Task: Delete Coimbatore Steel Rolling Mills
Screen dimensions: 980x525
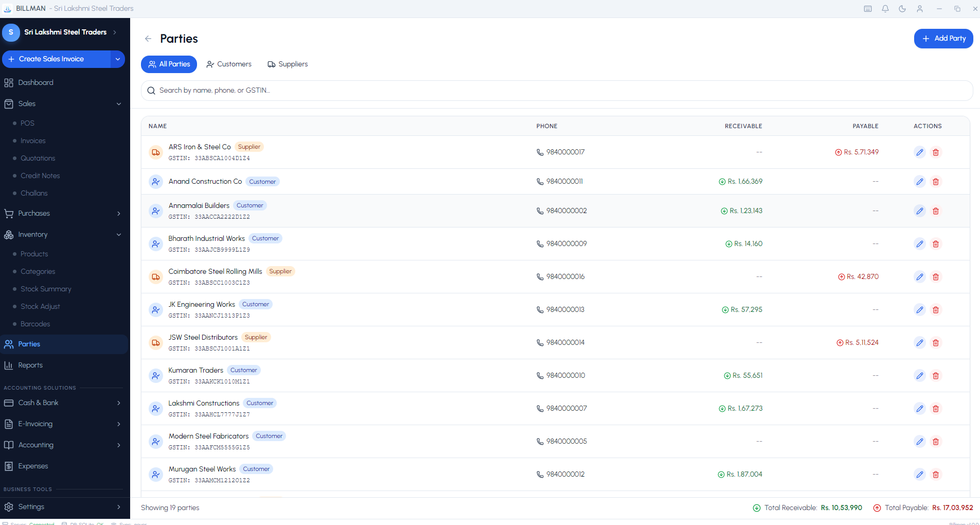Action: [x=936, y=277]
